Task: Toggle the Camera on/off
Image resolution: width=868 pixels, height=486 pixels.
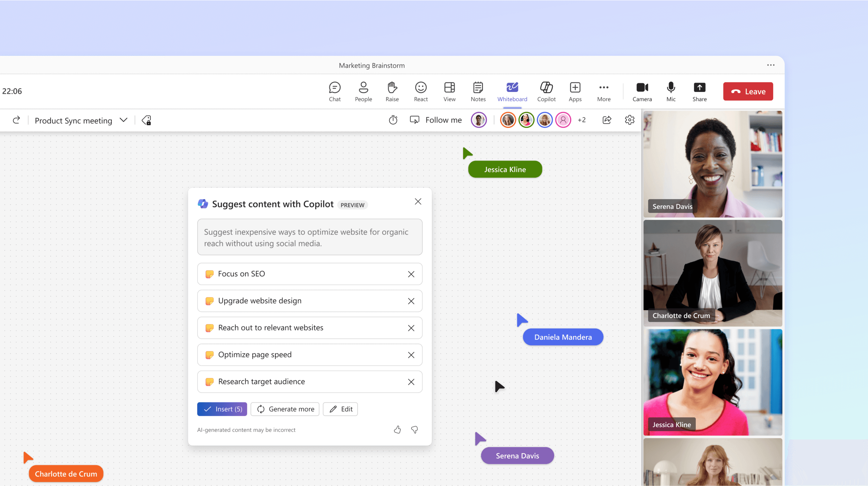Action: [643, 91]
